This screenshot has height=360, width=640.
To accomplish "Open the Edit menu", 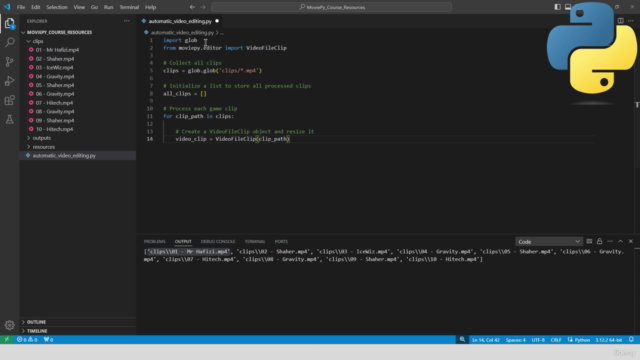I will point(36,7).
